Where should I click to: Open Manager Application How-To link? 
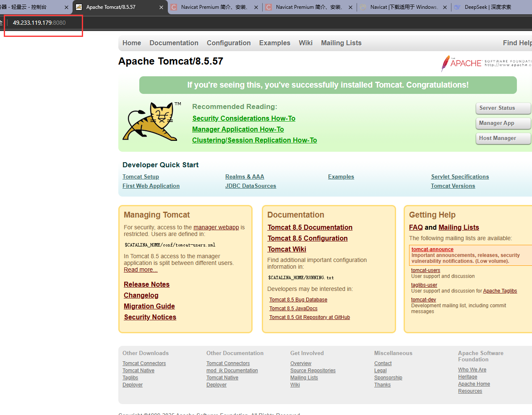(x=238, y=130)
